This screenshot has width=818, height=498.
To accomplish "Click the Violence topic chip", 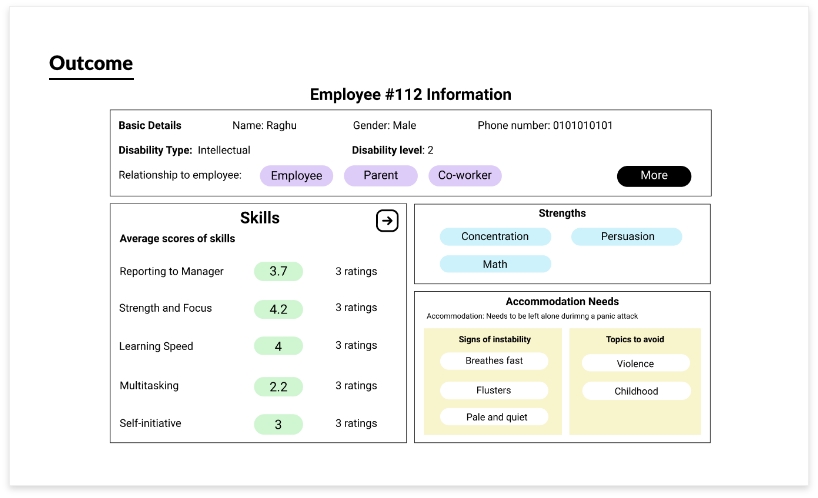I will pyautogui.click(x=636, y=364).
